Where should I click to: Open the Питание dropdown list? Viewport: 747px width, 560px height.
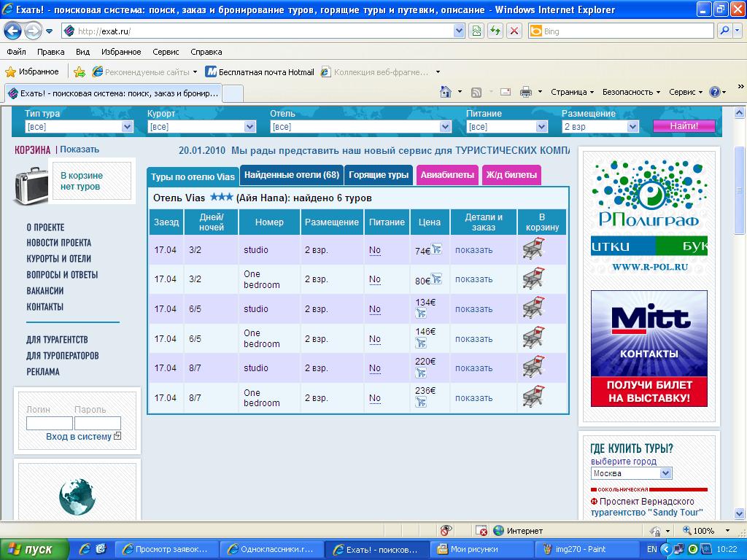[x=541, y=127]
